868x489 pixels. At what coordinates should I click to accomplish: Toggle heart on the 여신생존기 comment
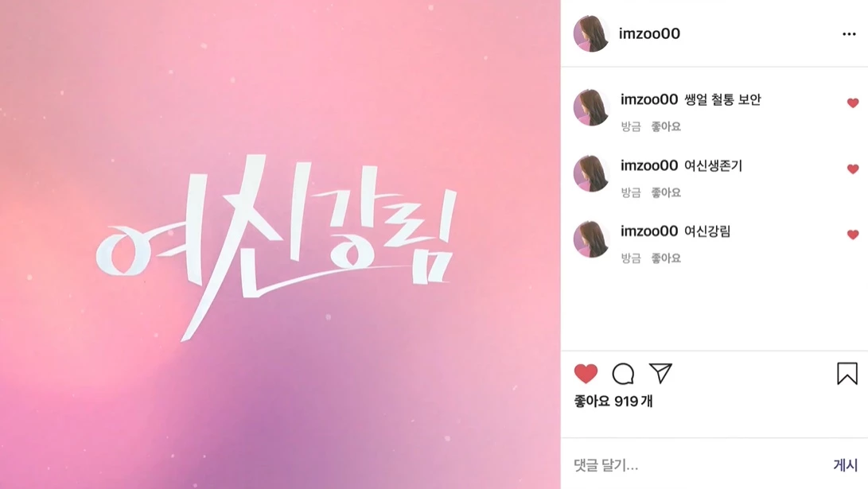[853, 169]
